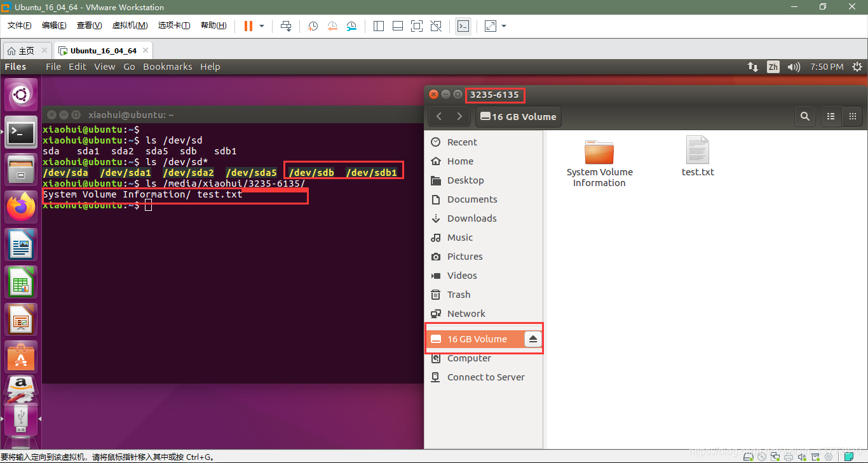
Task: Open Ubuntu Software Center in dock
Action: point(22,358)
